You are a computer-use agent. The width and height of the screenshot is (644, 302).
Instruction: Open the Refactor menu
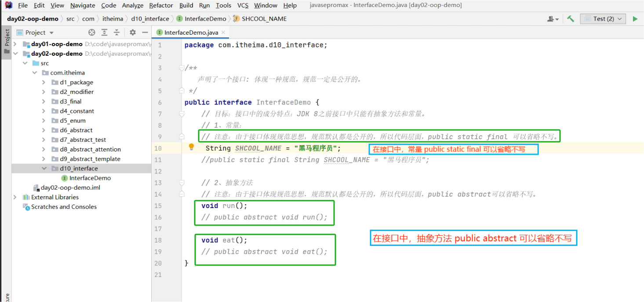pos(161,5)
